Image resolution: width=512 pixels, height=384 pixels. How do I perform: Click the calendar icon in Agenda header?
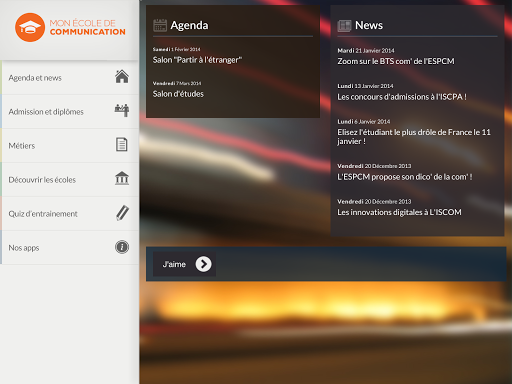160,25
